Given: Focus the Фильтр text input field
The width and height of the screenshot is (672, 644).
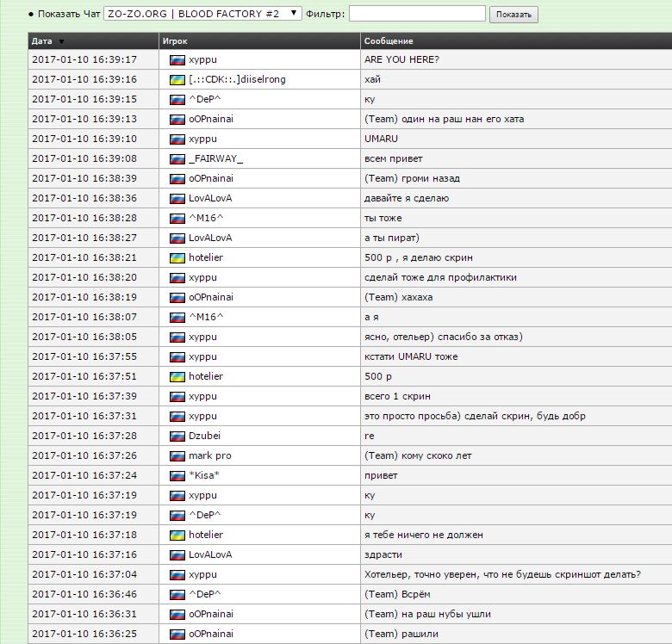Looking at the screenshot, I should 417,14.
